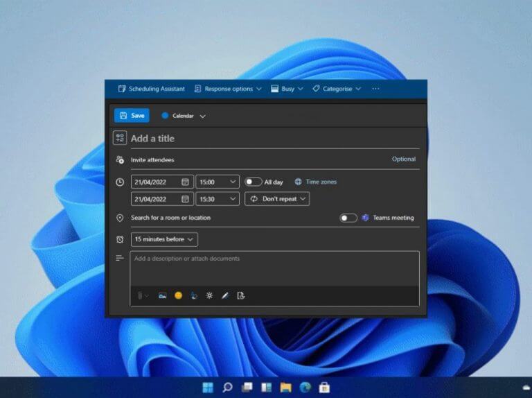Open the Scheduling Assistant
This screenshot has width=532, height=398.
point(151,89)
